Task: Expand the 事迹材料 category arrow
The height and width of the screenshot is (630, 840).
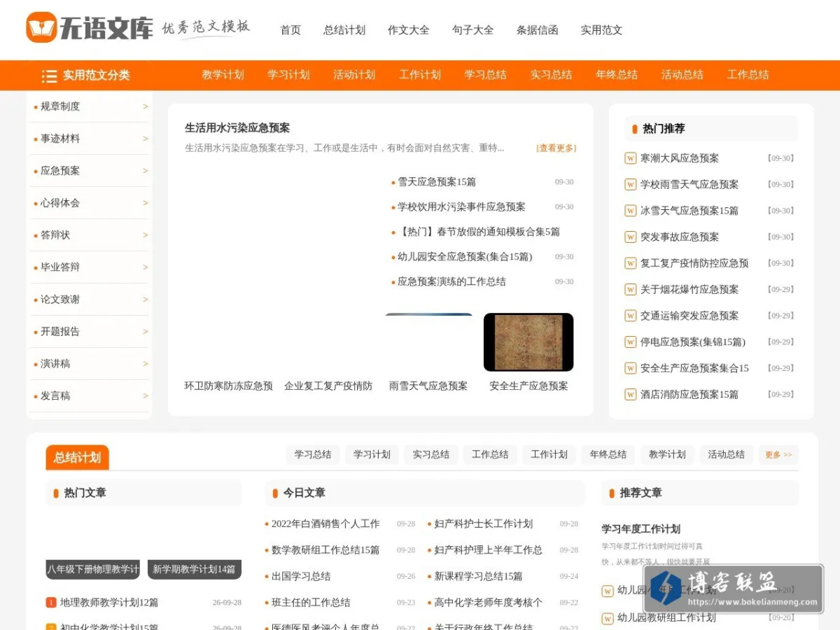Action: pyautogui.click(x=146, y=139)
